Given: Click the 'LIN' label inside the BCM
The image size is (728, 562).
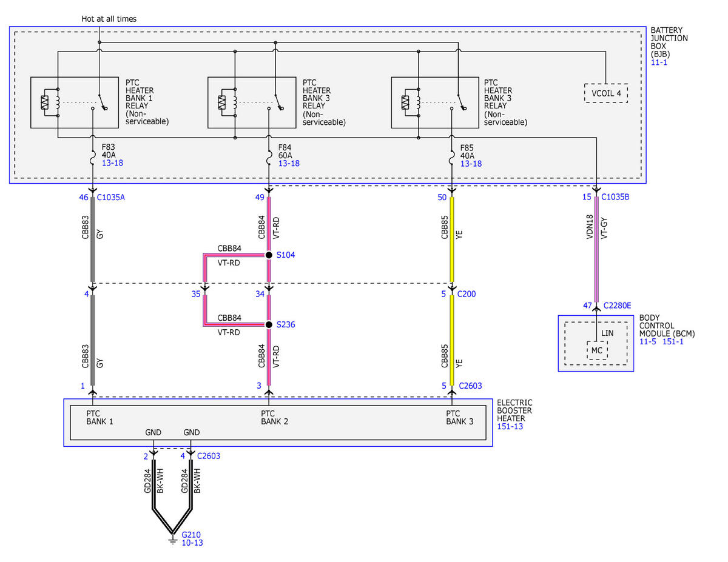Looking at the screenshot, I should [607, 333].
